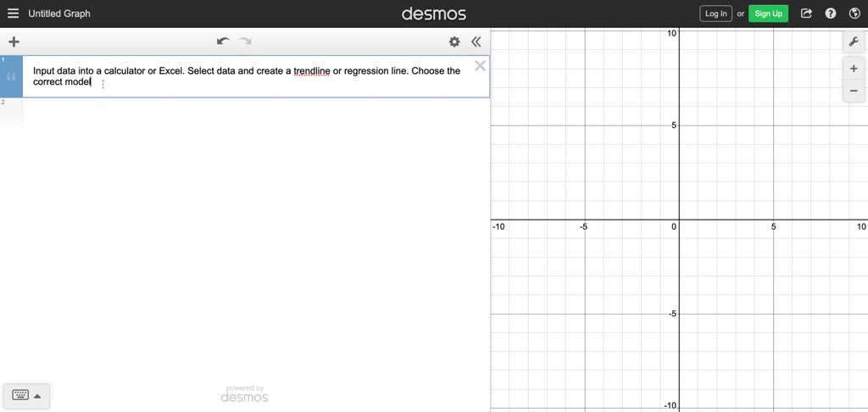Open the expression list settings gear
868x412 pixels.
[x=454, y=42]
